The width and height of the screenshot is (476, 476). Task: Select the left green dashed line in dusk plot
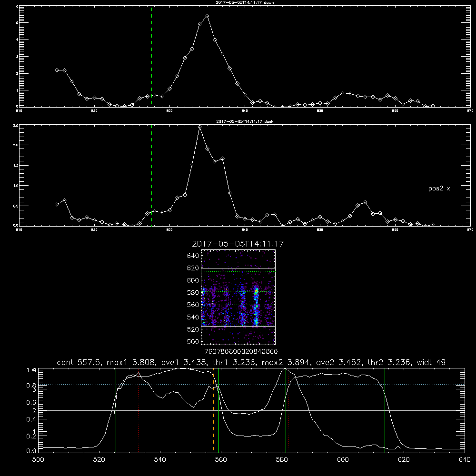coord(151,175)
